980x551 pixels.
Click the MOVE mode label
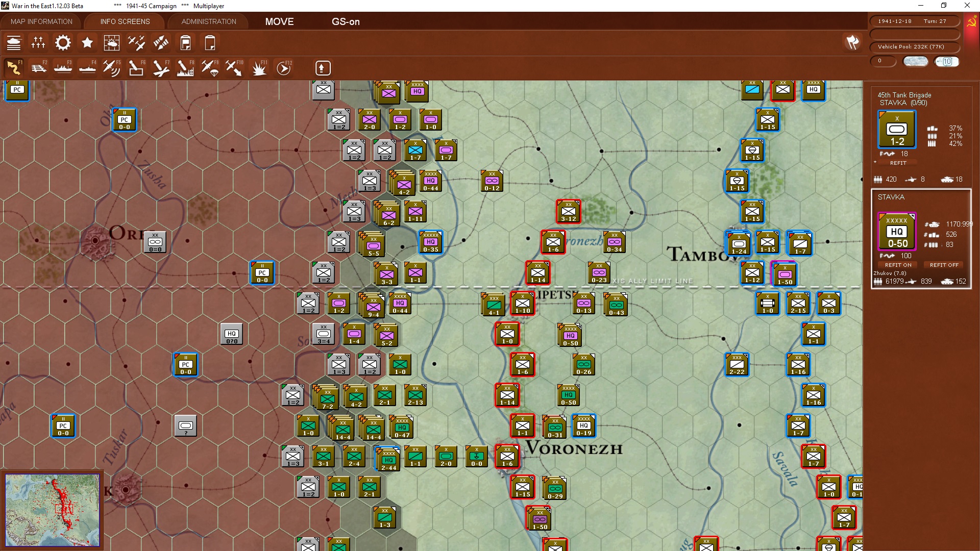click(279, 21)
